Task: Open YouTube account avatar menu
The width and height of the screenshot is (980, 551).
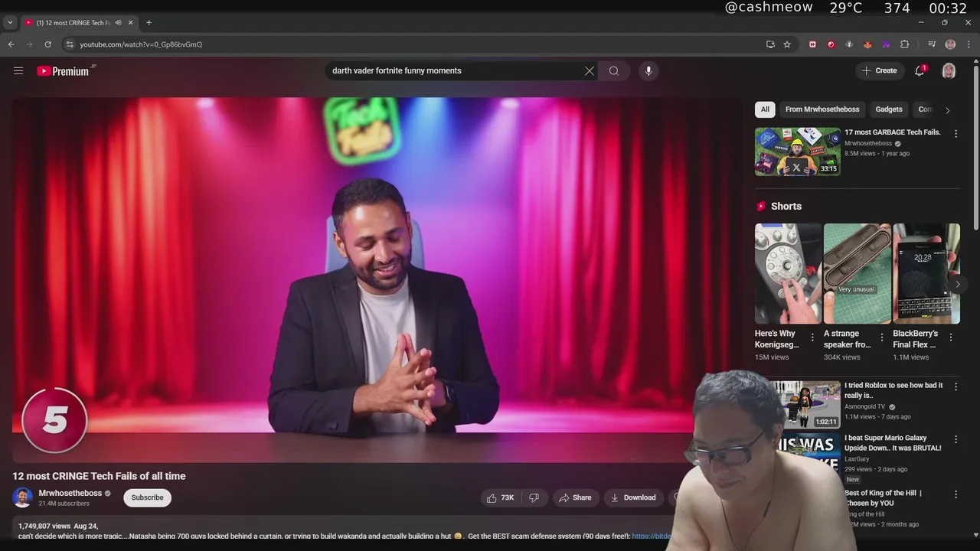Action: click(949, 70)
